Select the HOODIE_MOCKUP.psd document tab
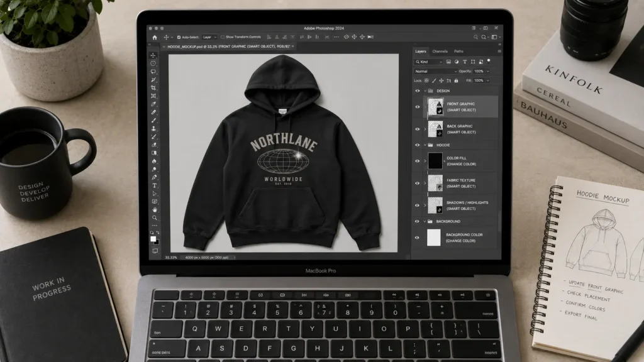The height and width of the screenshot is (362, 644). click(228, 47)
